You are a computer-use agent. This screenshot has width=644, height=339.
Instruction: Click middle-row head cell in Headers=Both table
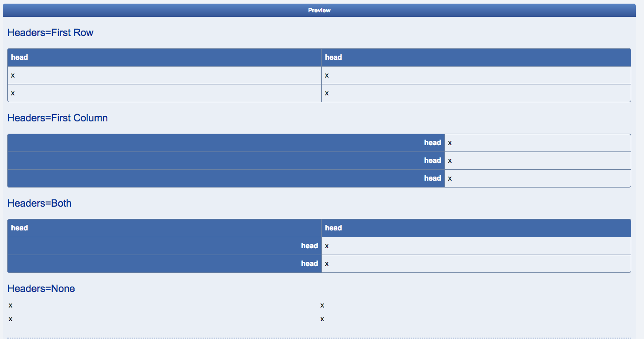click(x=165, y=246)
